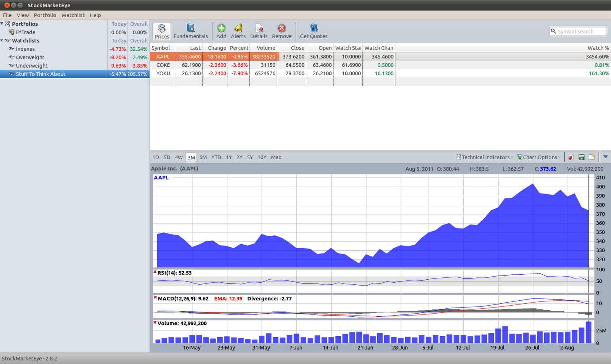Open the File menu
The image size is (611, 364).
point(7,15)
